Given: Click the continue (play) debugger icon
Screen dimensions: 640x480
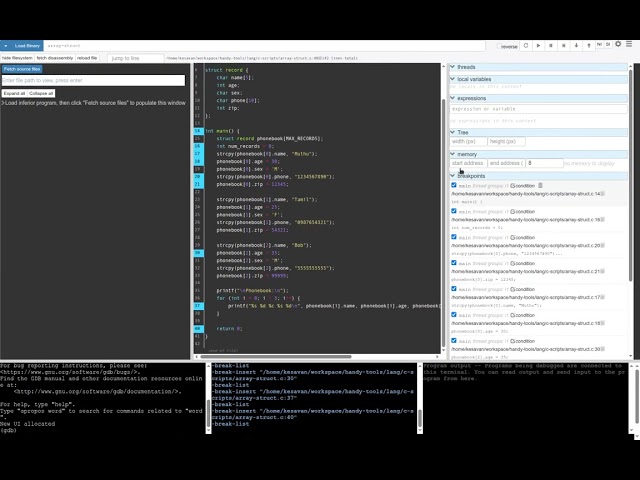Looking at the screenshot, I should click(538, 46).
